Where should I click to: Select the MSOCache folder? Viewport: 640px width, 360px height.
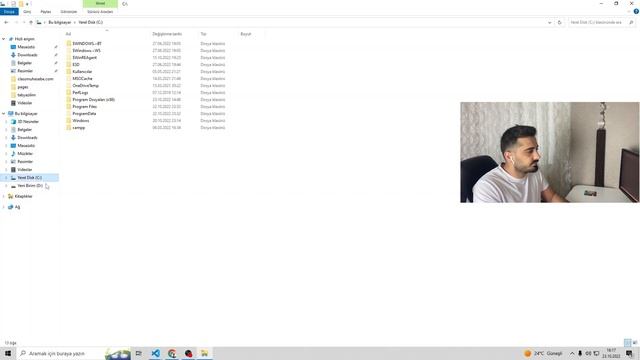click(82, 79)
